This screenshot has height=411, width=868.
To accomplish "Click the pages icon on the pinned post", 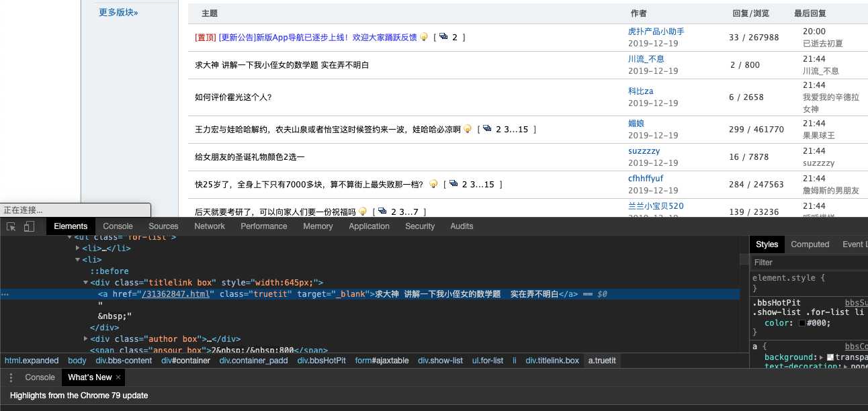I will coord(443,37).
